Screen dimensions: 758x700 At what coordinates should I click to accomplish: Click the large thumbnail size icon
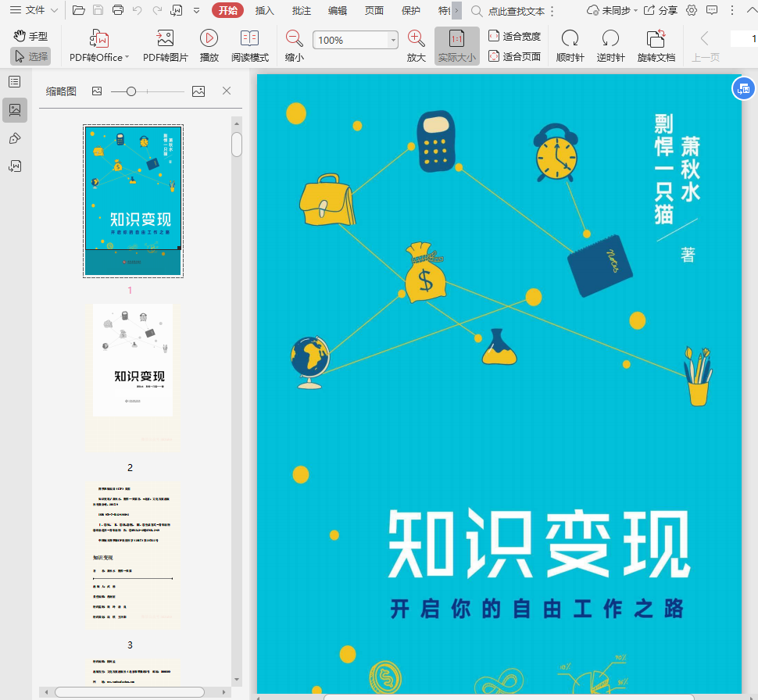click(x=198, y=91)
